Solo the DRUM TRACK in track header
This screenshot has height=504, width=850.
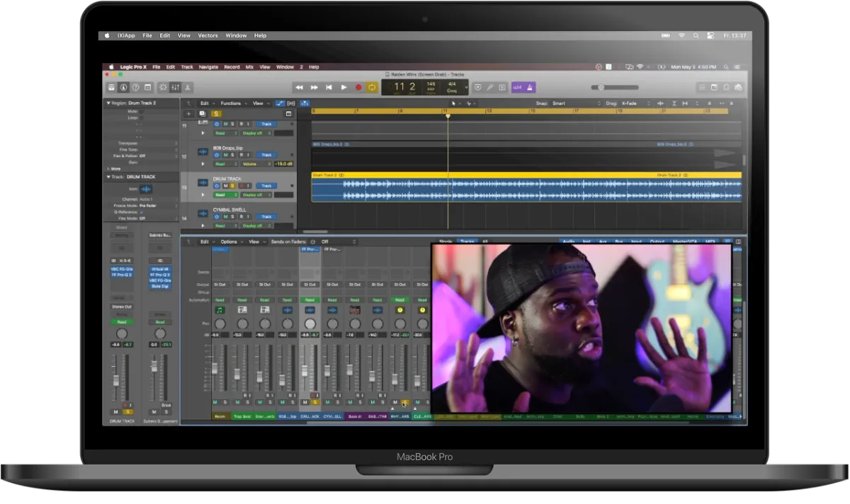point(232,185)
